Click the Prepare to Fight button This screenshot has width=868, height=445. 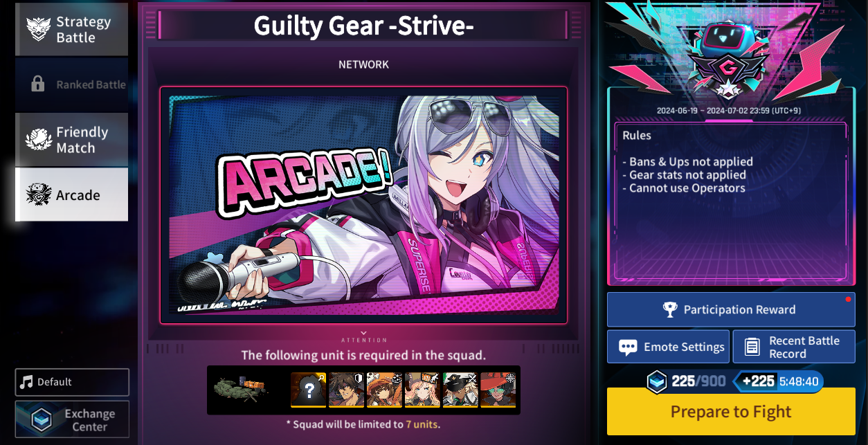tap(731, 412)
